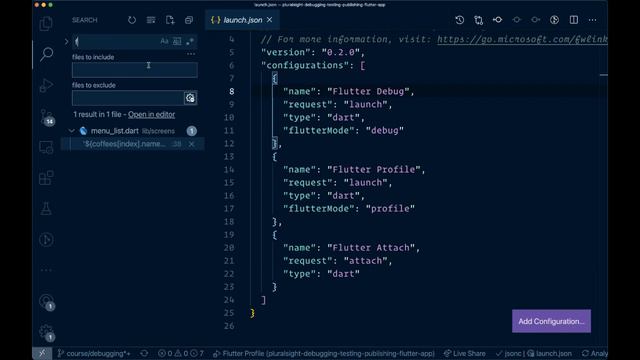Open the Search view icon in the activity bar
The height and width of the screenshot is (360, 640).
[x=46, y=54]
